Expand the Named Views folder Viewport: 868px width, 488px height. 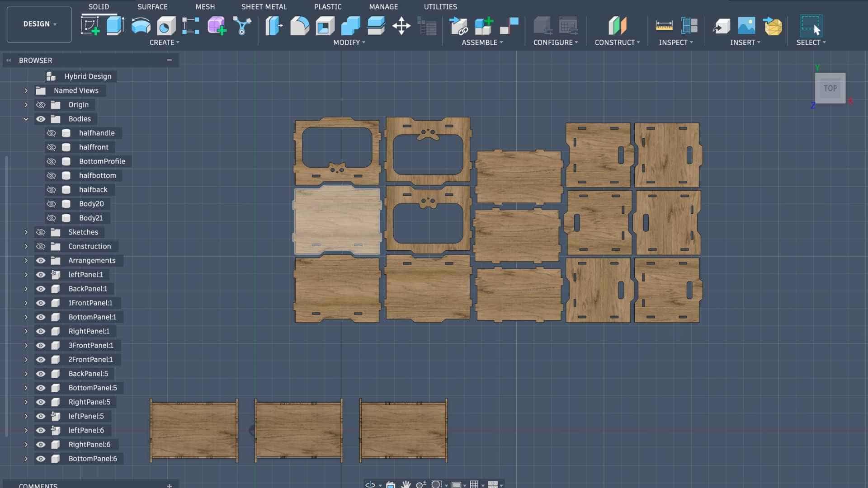click(26, 90)
